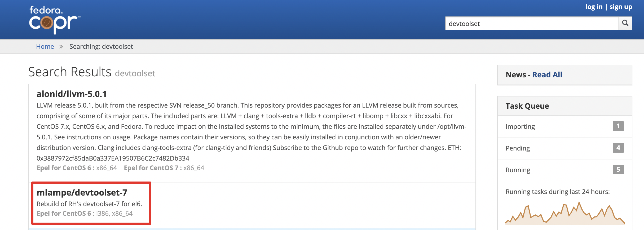Click the Searching: devtoolset breadcrumb entry
644x230 pixels.
coord(101,46)
